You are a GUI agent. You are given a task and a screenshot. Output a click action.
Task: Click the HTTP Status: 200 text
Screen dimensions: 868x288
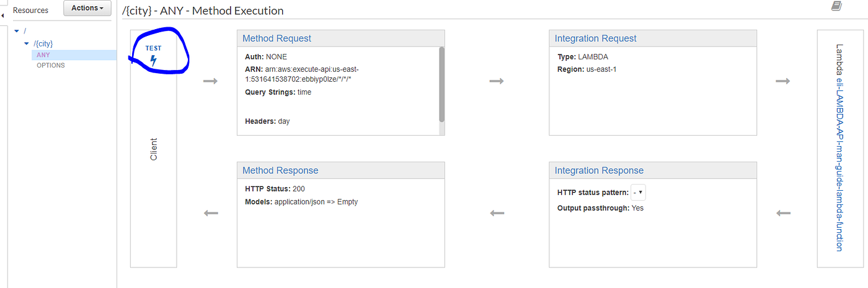pos(275,189)
